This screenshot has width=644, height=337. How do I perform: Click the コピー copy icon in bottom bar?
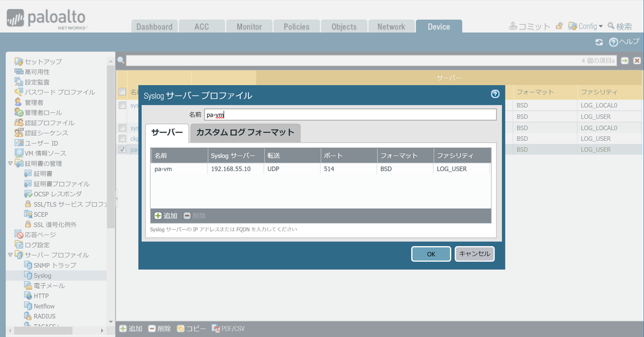click(181, 329)
